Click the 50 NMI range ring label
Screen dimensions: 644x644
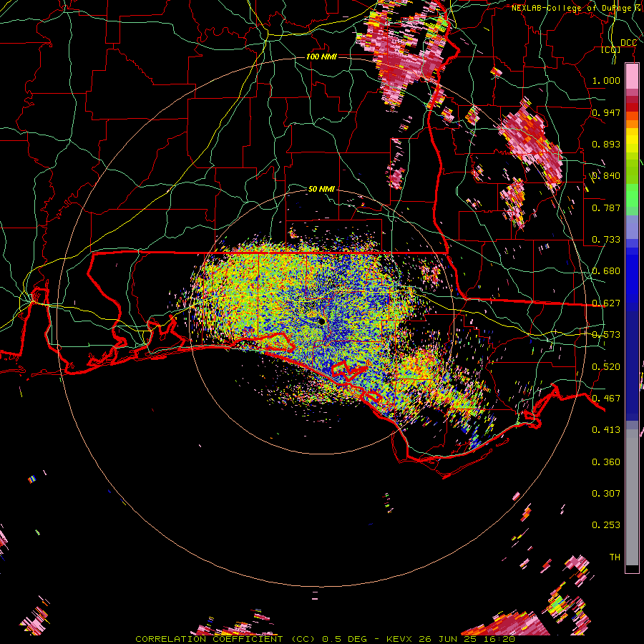(x=321, y=189)
